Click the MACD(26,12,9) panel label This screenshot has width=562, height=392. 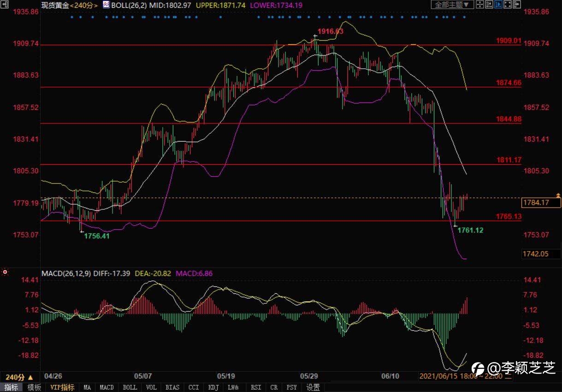[66, 273]
